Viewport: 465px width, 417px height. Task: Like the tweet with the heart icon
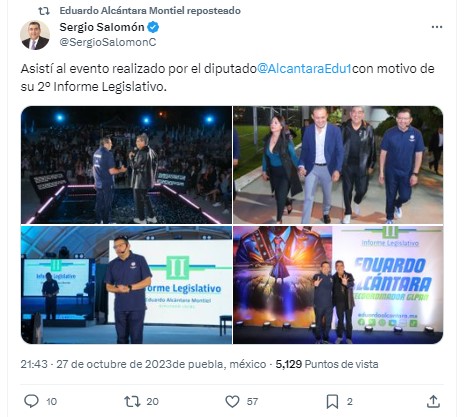[232, 401]
